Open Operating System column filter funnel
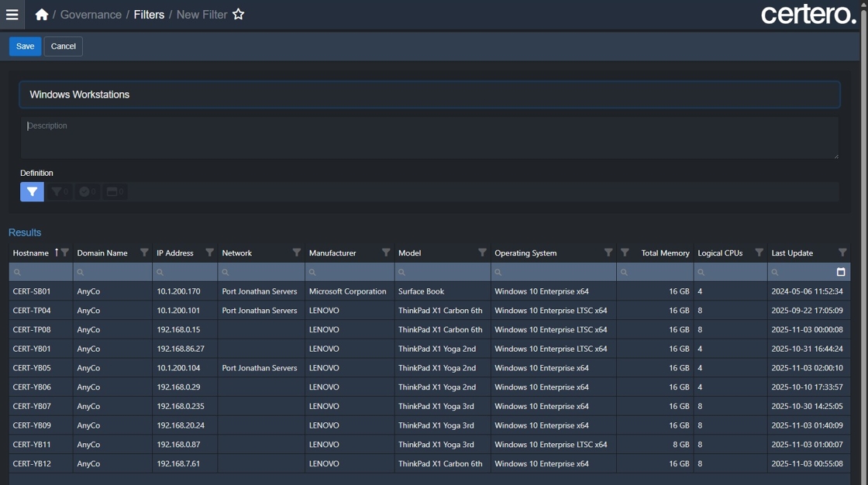This screenshot has width=868, height=485. [x=608, y=253]
